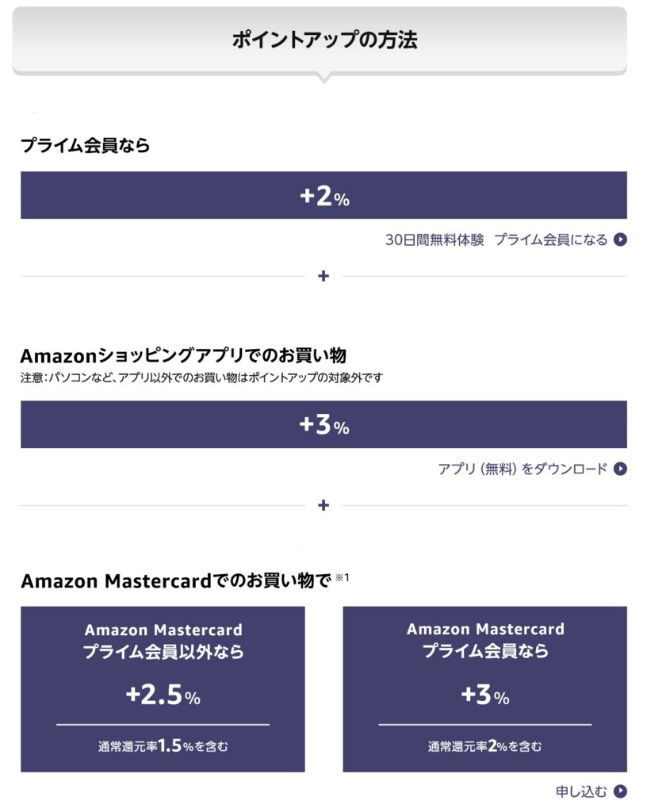647x812 pixels.
Task: Select the +3% shopping app banner
Action: 323,424
